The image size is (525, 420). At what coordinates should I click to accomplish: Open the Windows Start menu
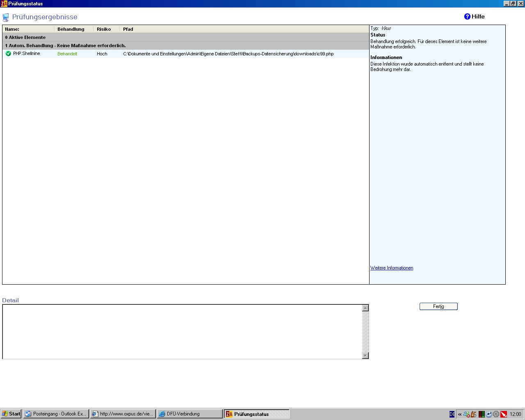tap(11, 414)
